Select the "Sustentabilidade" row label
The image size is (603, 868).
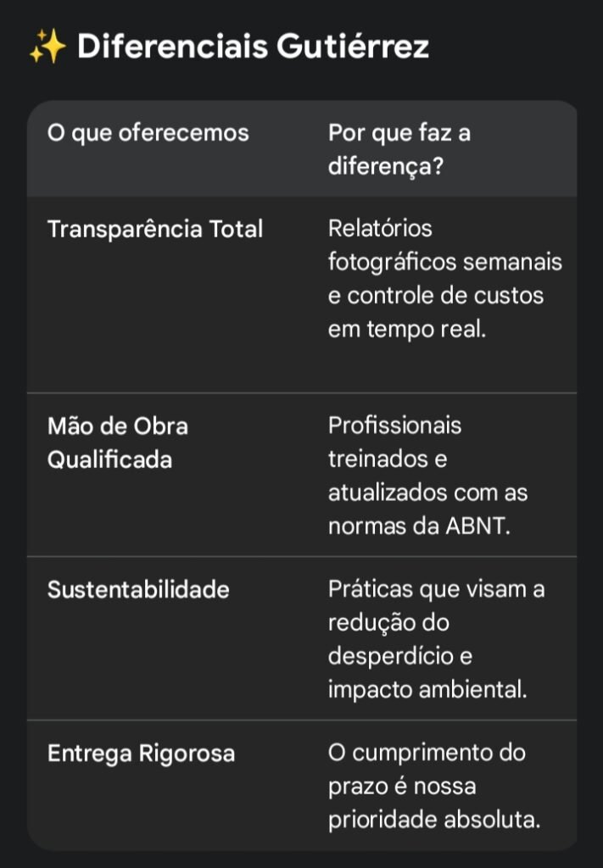[138, 590]
